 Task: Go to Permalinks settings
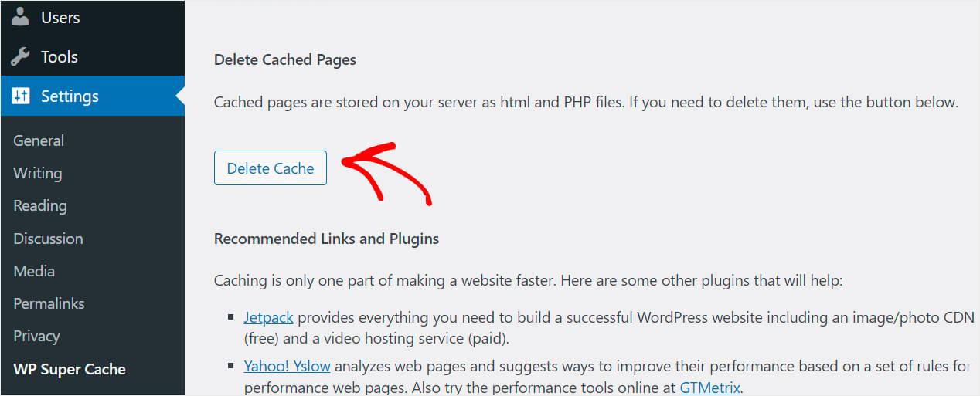(x=49, y=303)
